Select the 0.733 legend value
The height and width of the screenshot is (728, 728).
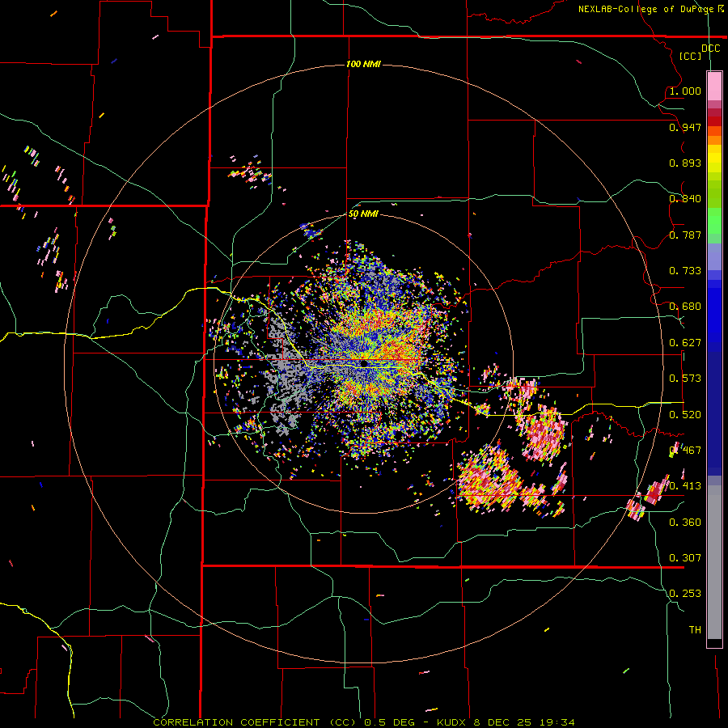685,271
